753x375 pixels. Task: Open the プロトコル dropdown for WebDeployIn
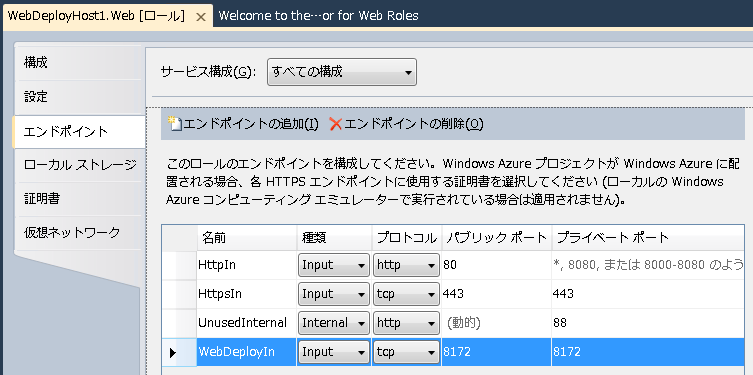[406, 352]
